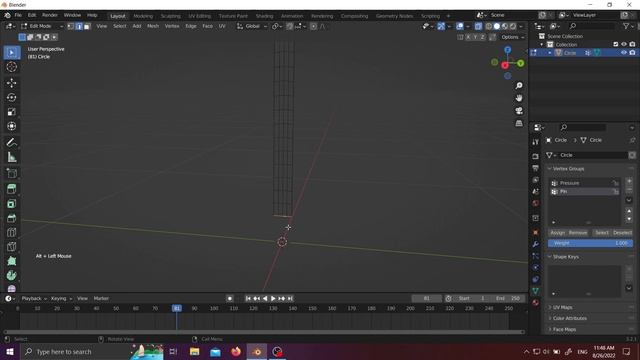Open the Particles properties tab

[x=536, y=256]
